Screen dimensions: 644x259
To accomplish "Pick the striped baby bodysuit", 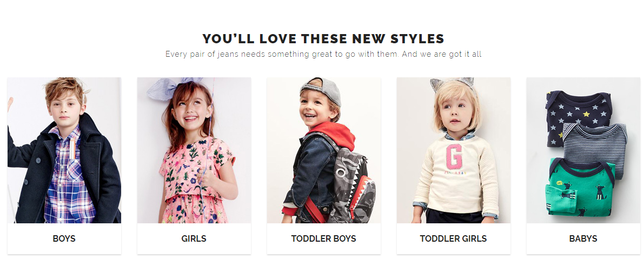I will tap(595, 148).
